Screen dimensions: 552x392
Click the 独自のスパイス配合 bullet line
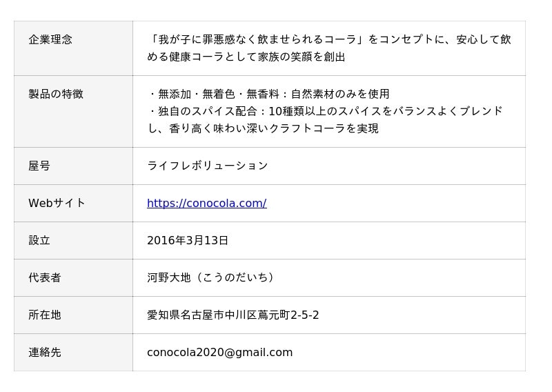(x=325, y=111)
